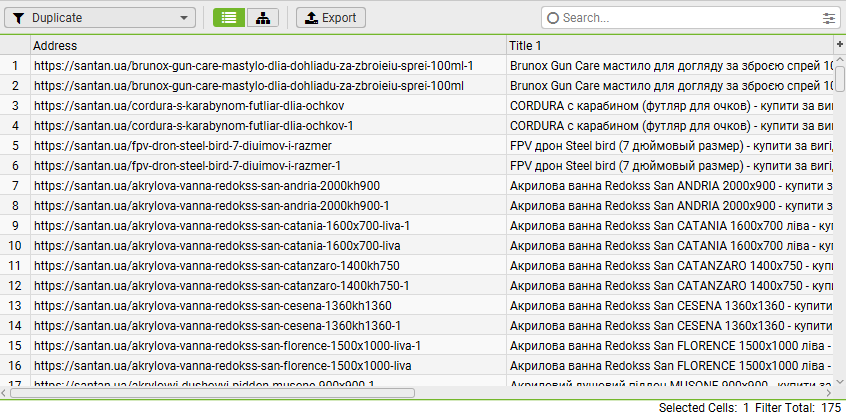Sort by the Address column header
The image size is (846, 415).
coord(268,45)
